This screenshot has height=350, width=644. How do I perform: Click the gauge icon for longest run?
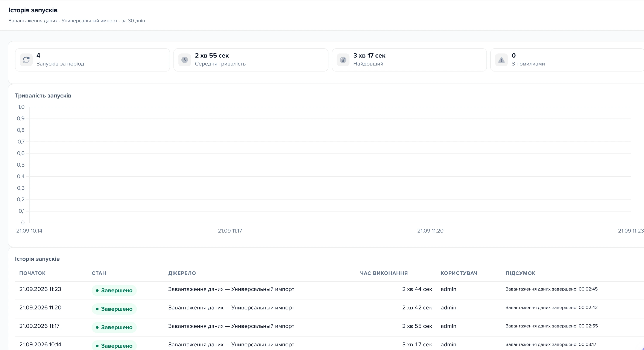[343, 60]
